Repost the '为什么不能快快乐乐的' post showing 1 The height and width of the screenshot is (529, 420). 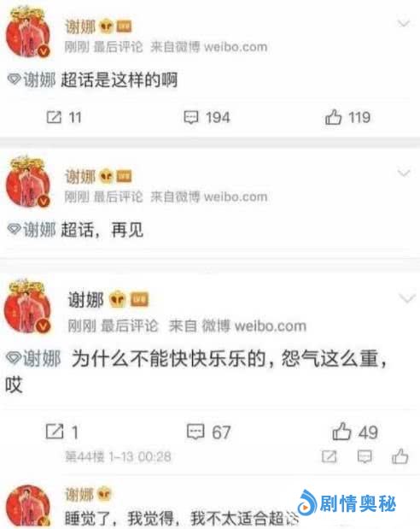click(62, 432)
